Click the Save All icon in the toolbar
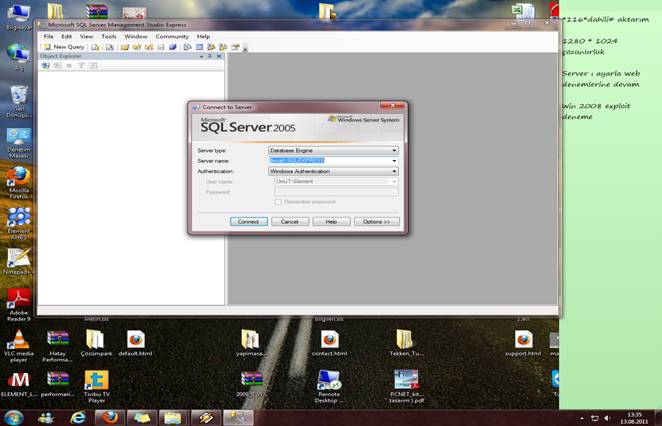The image size is (662, 426). pyautogui.click(x=173, y=47)
